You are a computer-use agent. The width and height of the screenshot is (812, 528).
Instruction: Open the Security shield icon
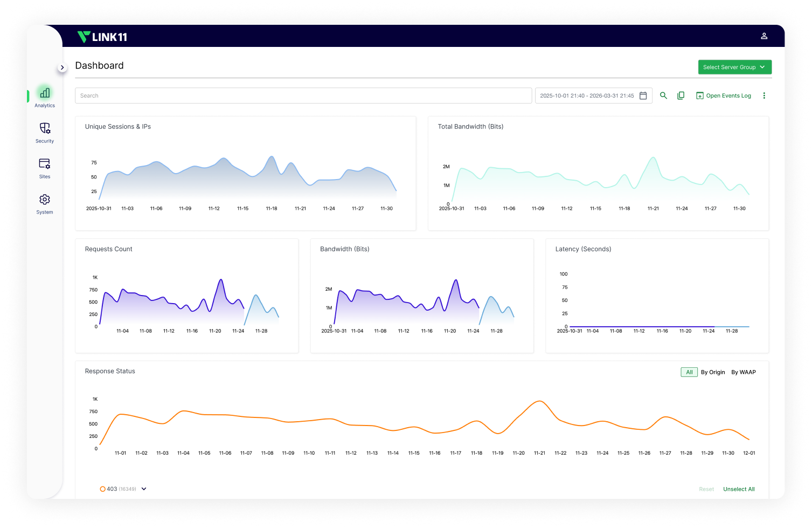(x=45, y=129)
